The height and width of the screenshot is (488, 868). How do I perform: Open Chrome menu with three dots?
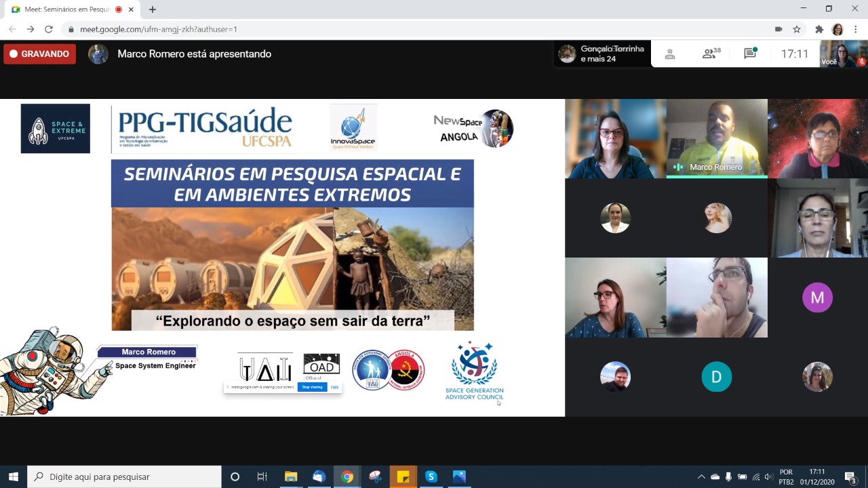pos(856,29)
